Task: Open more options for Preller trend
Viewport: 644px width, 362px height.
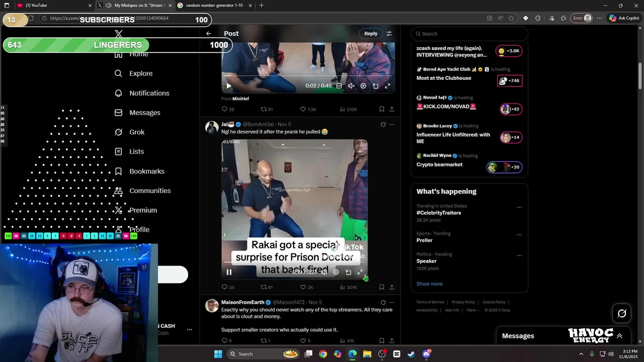Action: (x=519, y=235)
